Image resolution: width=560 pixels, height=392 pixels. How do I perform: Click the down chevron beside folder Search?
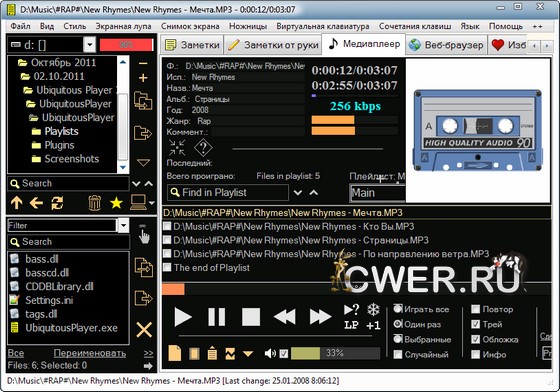pyautogui.click(x=136, y=184)
